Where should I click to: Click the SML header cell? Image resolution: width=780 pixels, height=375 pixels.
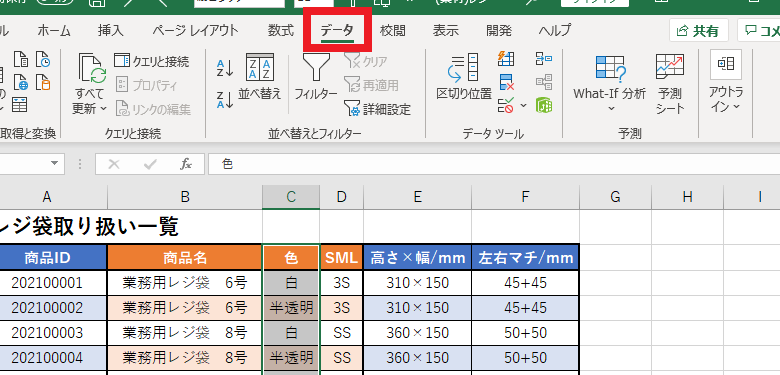point(342,257)
